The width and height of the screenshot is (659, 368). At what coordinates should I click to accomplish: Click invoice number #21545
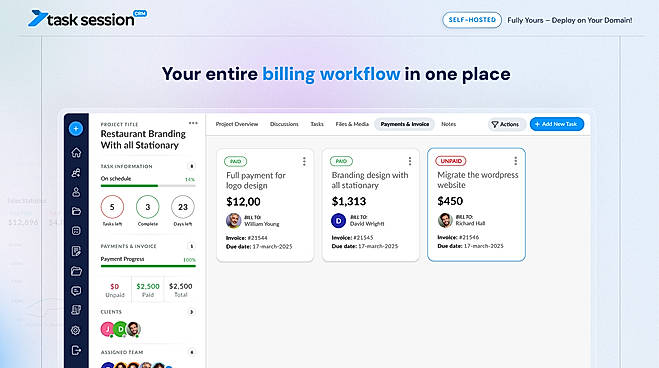(363, 237)
